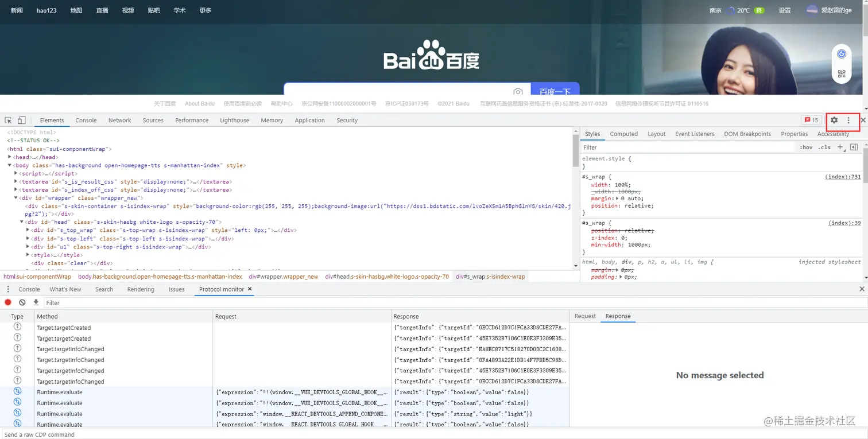Collapse the div#wrapper node
This screenshot has width=868, height=439.
16,198
